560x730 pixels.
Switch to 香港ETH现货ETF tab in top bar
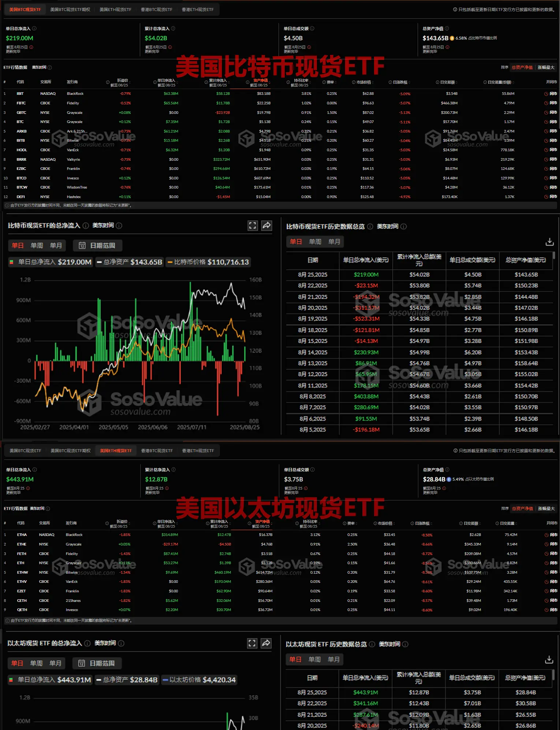pos(198,10)
